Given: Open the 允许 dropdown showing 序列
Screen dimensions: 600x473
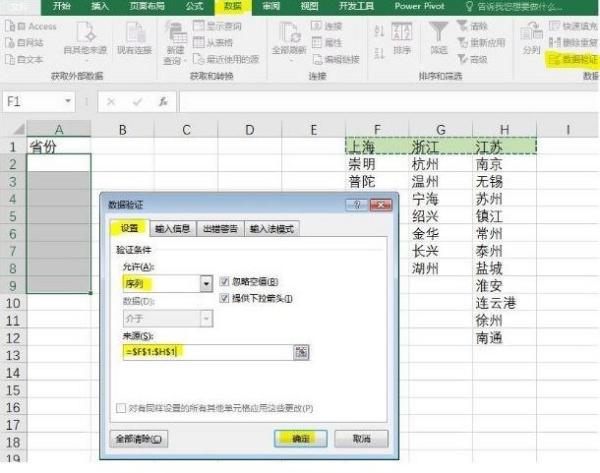Looking at the screenshot, I should click(207, 283).
